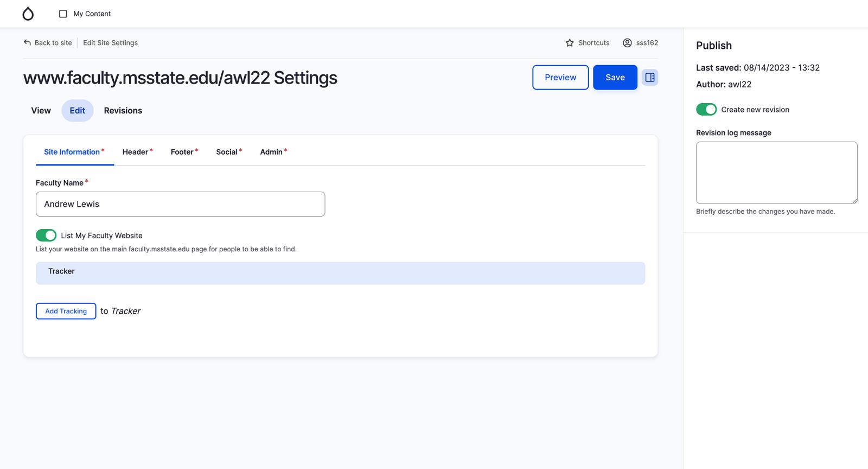Switch to the Header tab

(x=136, y=152)
